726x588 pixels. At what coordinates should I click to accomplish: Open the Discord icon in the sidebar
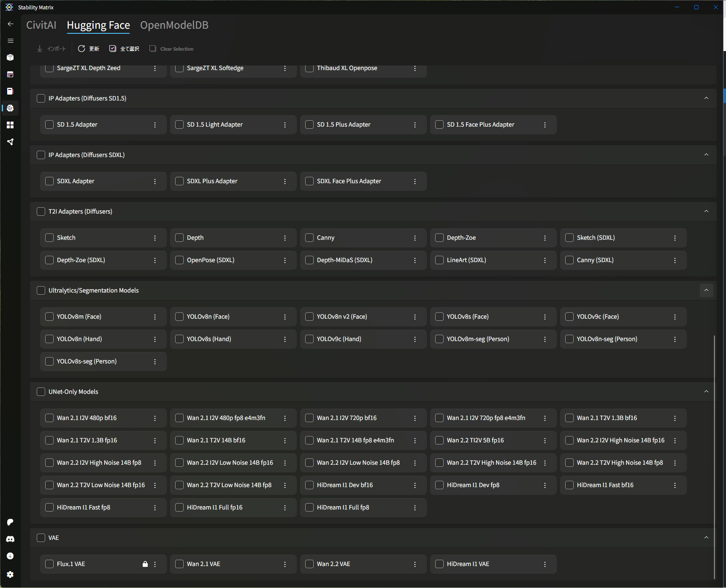click(x=11, y=539)
